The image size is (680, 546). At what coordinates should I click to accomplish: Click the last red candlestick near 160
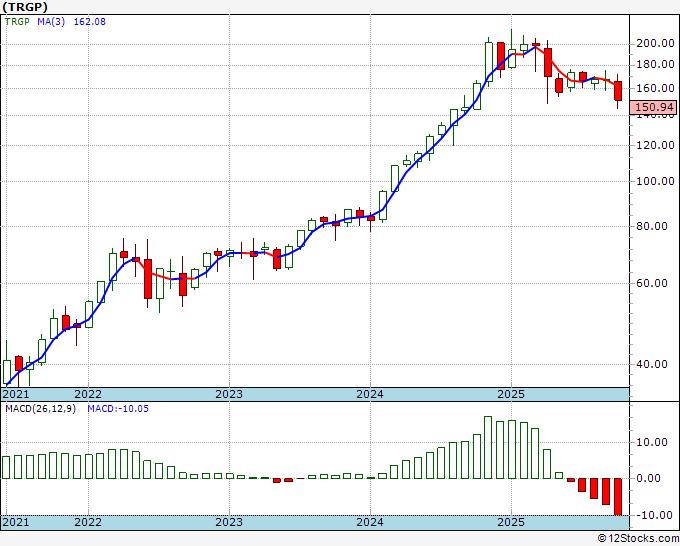[x=618, y=91]
